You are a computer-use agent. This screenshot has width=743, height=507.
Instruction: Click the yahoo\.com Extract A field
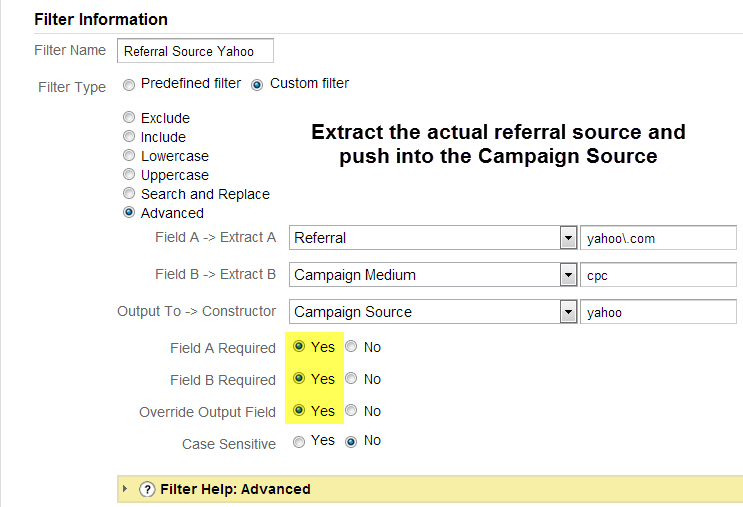point(659,238)
